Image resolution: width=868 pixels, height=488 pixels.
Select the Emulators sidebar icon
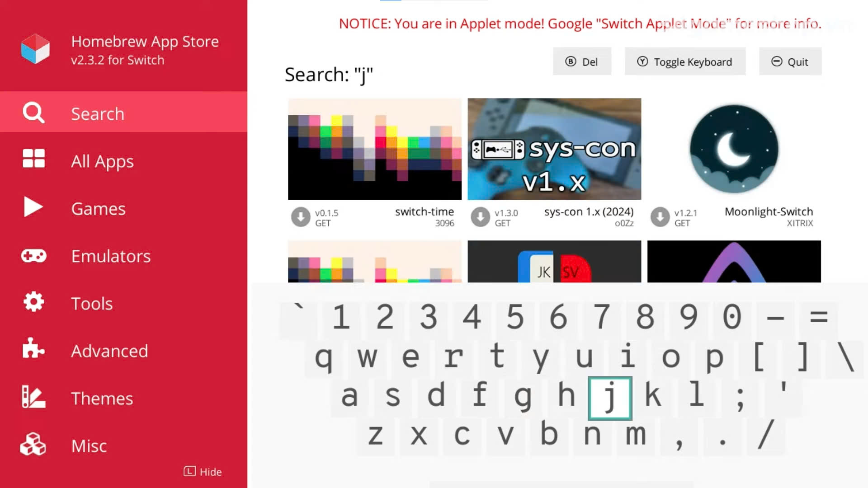[x=34, y=256]
